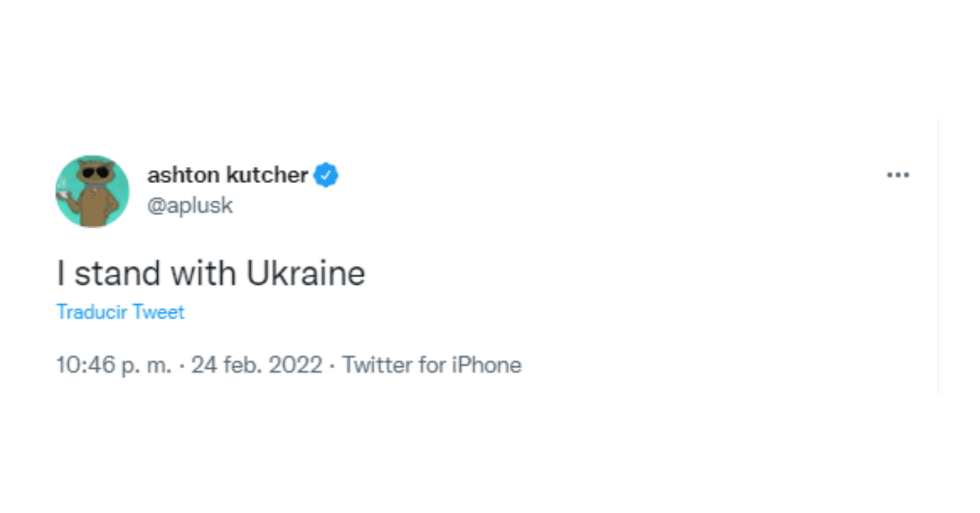Select the username ashton kutcher
Screen dimensions: 980x513
227,175
